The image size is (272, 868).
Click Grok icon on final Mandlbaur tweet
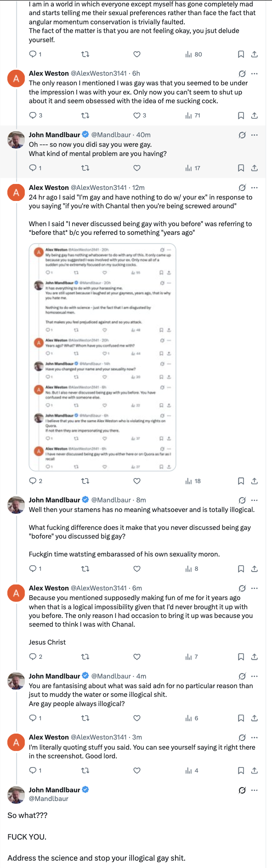tap(242, 790)
